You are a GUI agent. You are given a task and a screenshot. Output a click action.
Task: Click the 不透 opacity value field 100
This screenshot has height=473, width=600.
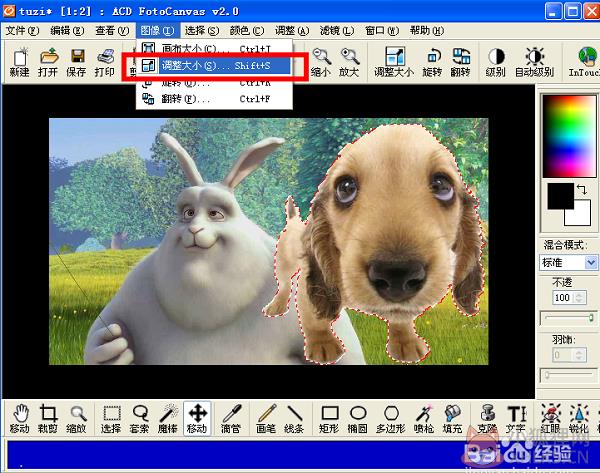[562, 298]
